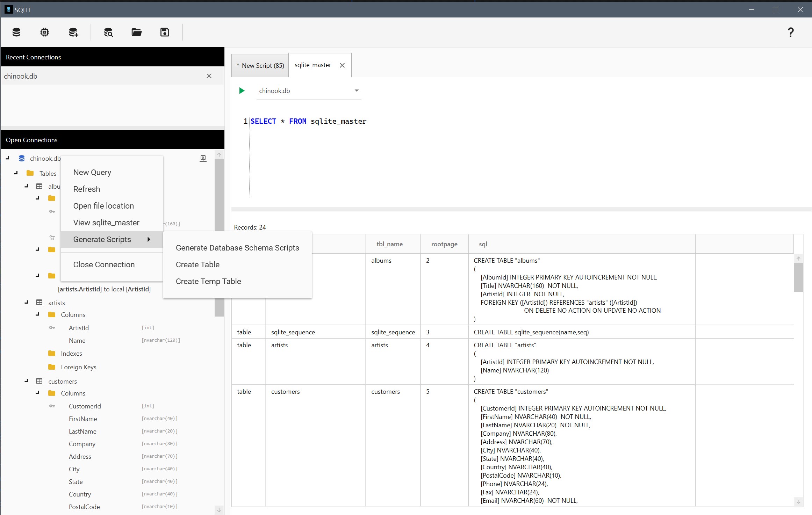Click the database search query icon
Screen dimensions: 812x515
[108, 32]
